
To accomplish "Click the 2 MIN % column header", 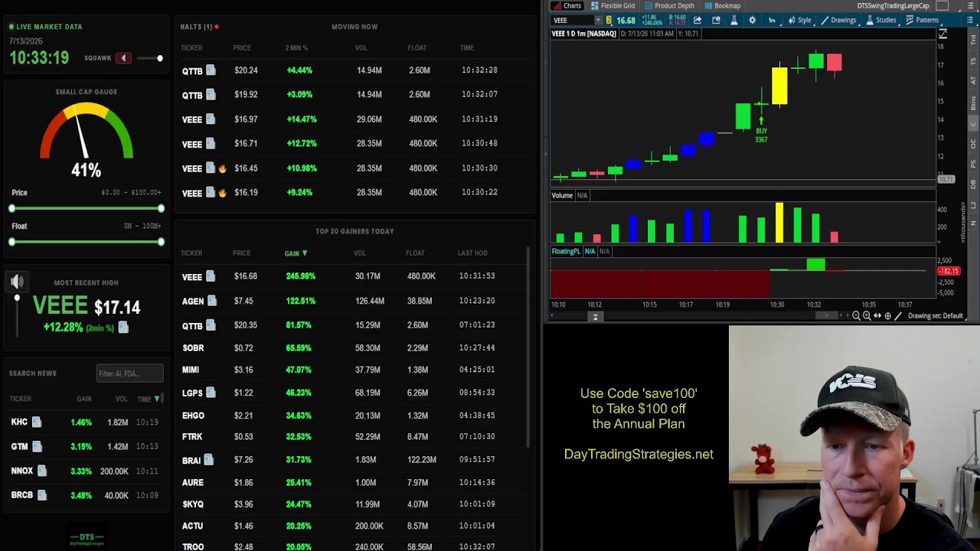I will (x=296, y=48).
